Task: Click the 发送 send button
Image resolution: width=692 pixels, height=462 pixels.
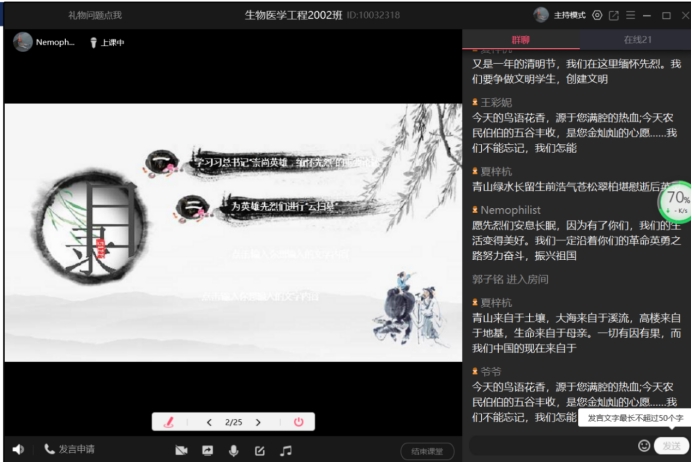Action: pos(672,445)
